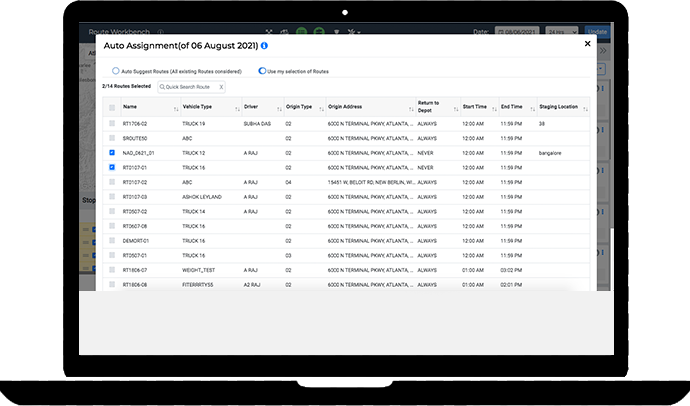This screenshot has height=406, width=690.
Task: Sort by Start Time column arrows
Action: coord(492,107)
